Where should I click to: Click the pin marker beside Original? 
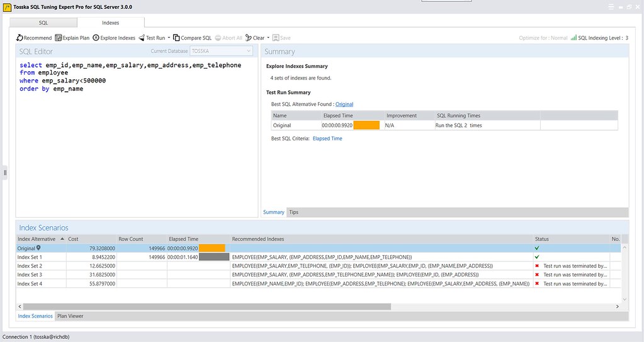tap(38, 248)
